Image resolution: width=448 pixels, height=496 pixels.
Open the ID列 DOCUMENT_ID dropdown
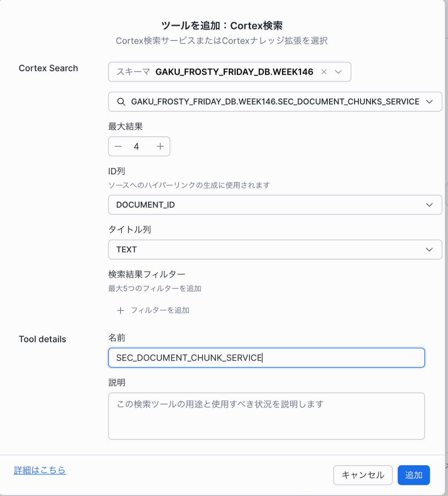(275, 205)
